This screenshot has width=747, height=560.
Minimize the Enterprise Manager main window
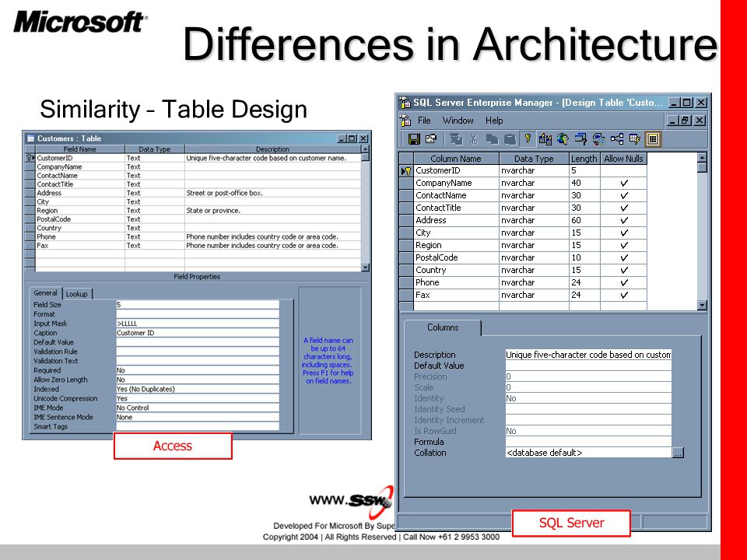click(x=674, y=103)
